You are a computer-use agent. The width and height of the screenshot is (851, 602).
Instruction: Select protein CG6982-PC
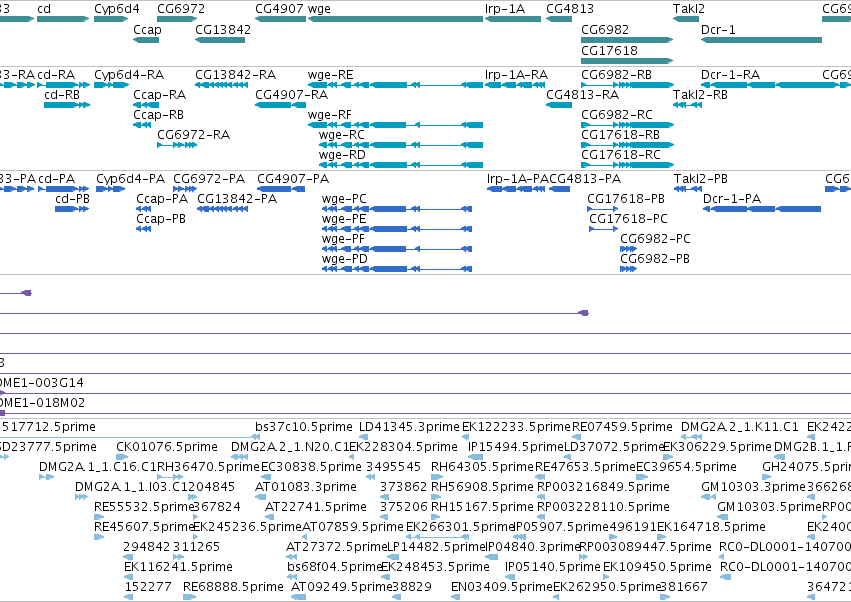pyautogui.click(x=655, y=239)
